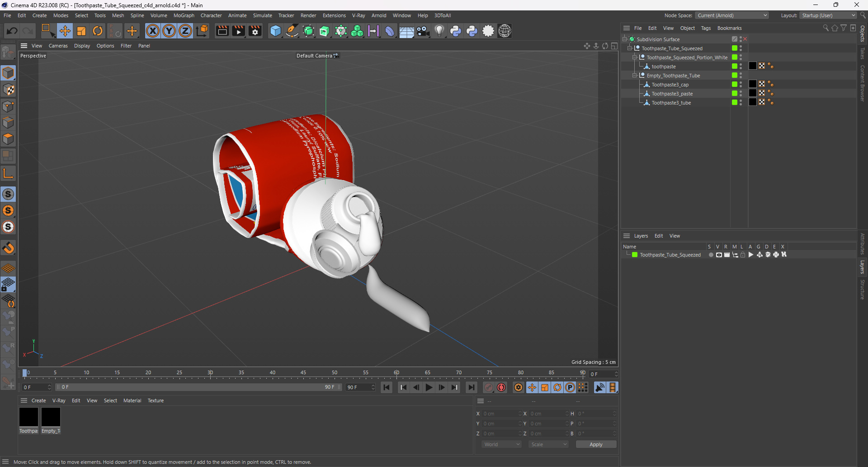Open Layout Startup dropdown
This screenshot has height=467, width=868.
[828, 15]
